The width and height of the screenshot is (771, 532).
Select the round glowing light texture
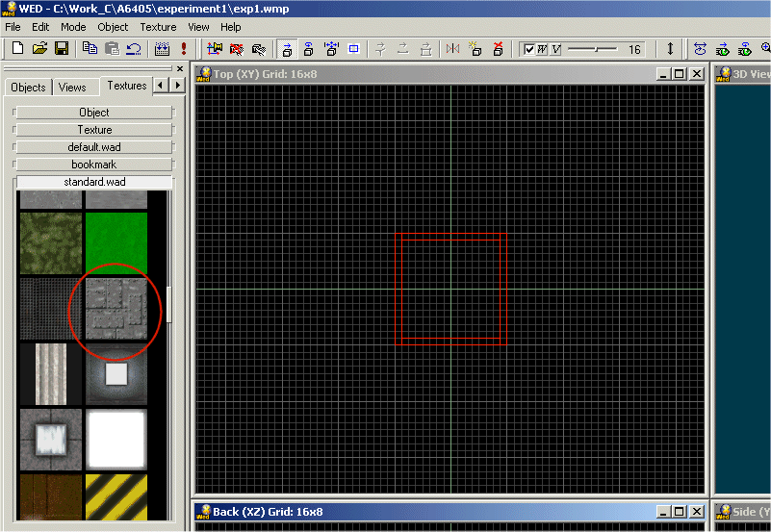pyautogui.click(x=116, y=374)
